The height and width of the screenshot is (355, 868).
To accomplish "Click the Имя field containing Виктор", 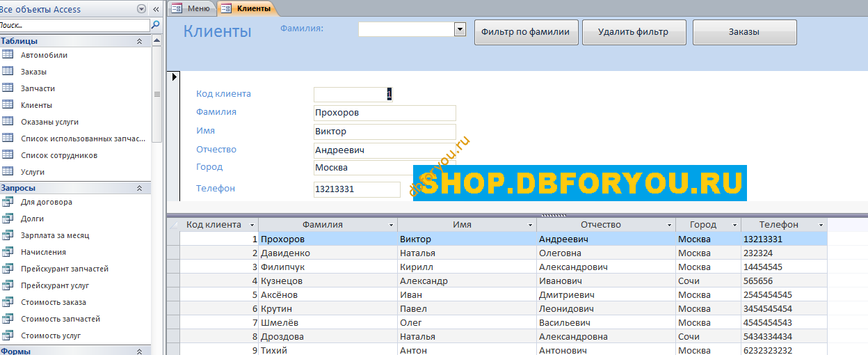I will pyautogui.click(x=385, y=132).
